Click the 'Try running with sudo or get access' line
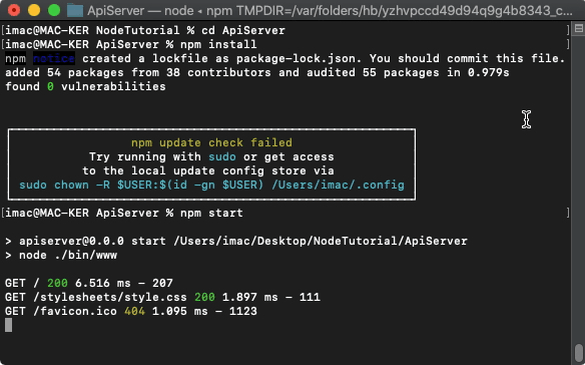 click(x=212, y=157)
